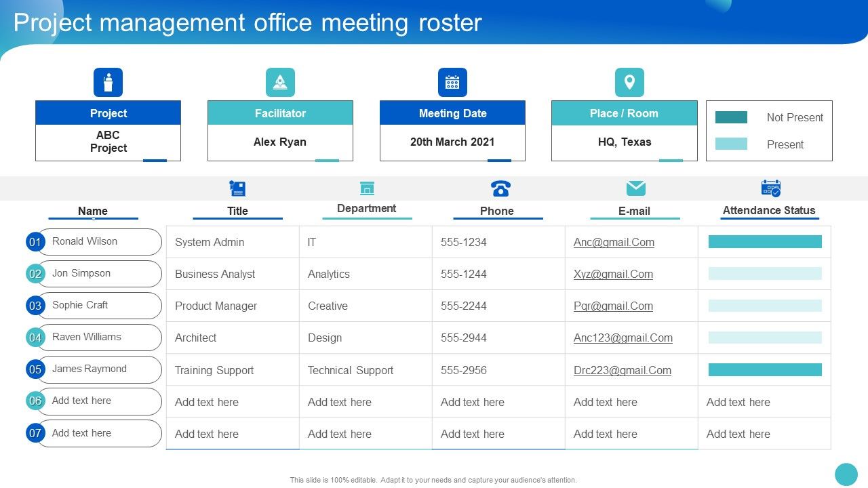The image size is (868, 488).
Task: Select the Training Support title cell
Action: coord(233,369)
